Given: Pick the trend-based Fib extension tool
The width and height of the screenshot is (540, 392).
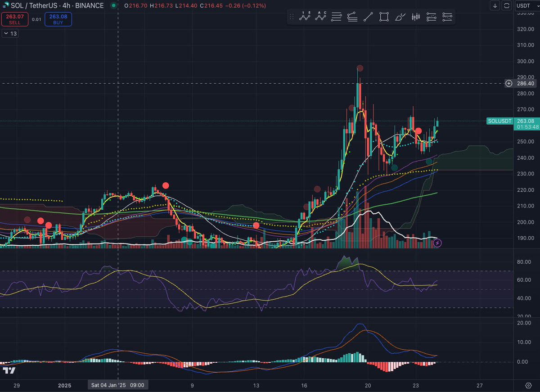Looking at the screenshot, I should [352, 17].
